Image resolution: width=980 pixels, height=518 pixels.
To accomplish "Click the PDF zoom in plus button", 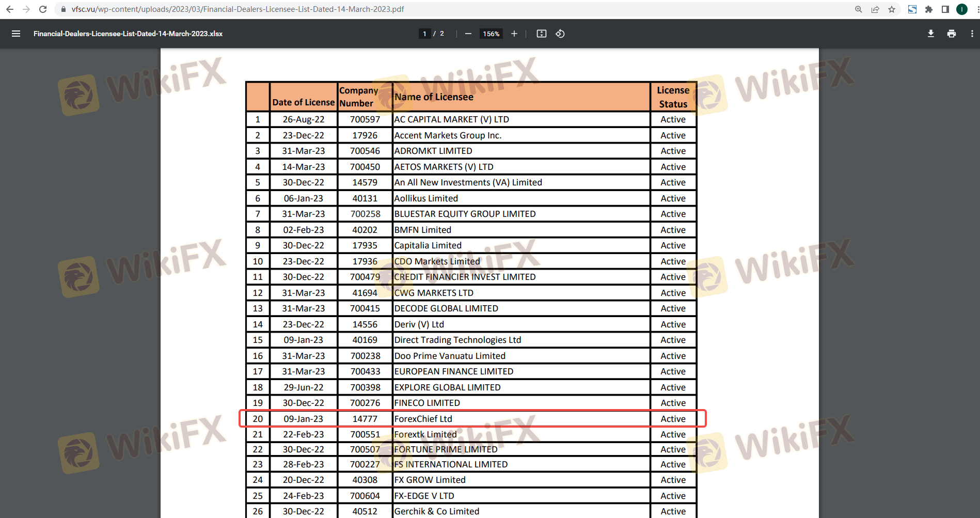I will [514, 34].
